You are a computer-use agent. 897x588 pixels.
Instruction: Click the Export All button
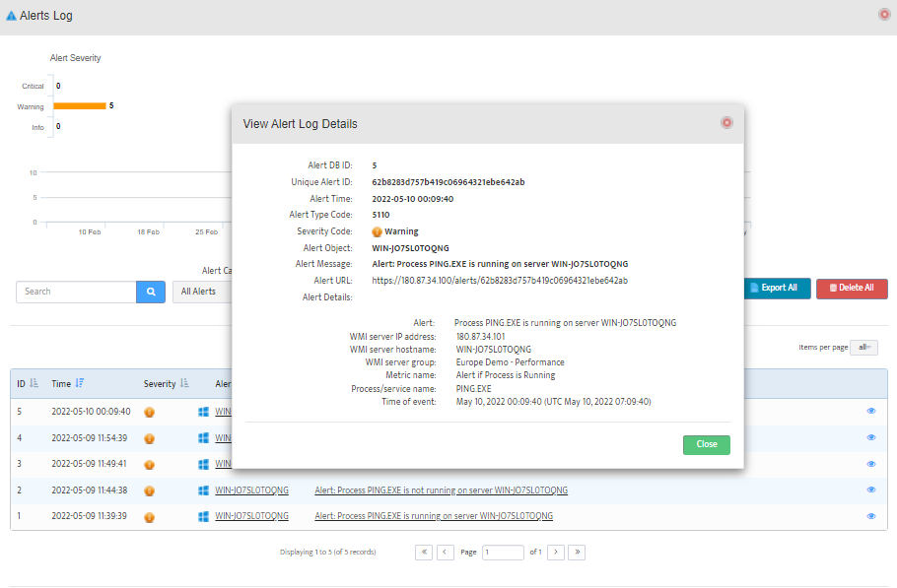tap(778, 288)
